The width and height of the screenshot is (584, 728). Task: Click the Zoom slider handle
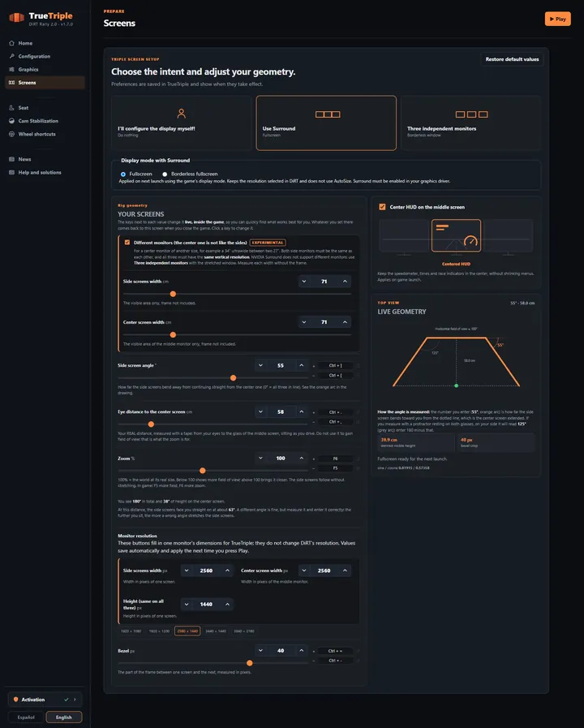(202, 471)
